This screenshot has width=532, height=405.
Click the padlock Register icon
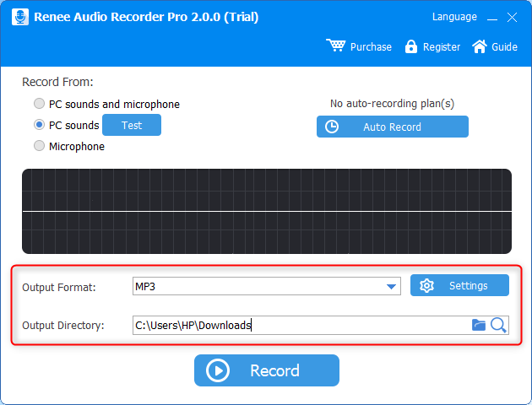pyautogui.click(x=411, y=46)
